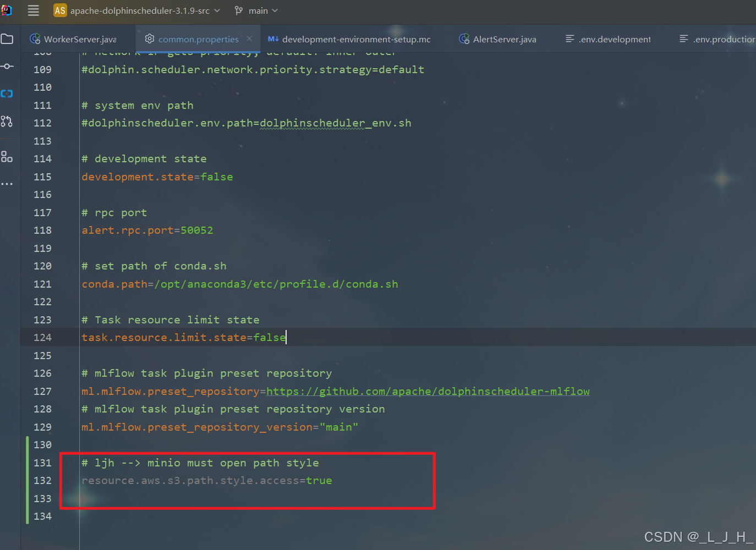Close the common.properties tab
This screenshot has height=550, width=756.
pos(249,38)
